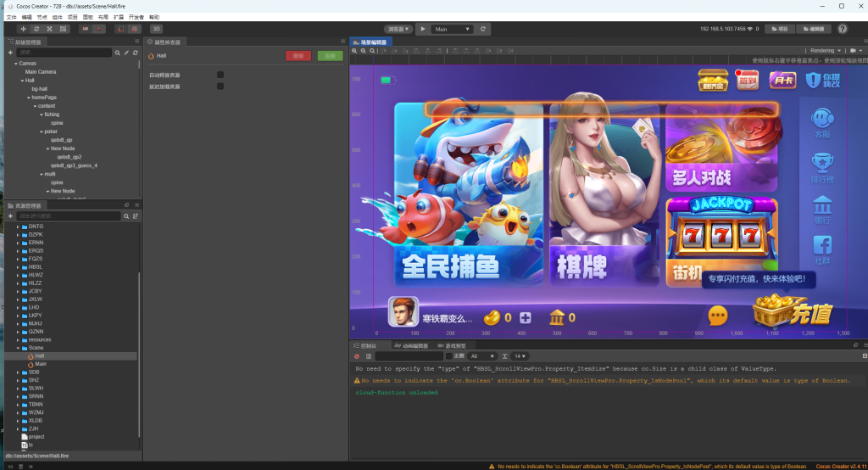This screenshot has height=470, width=868.
Task: Toggle pivot/center handle mode button
Action: [86, 29]
